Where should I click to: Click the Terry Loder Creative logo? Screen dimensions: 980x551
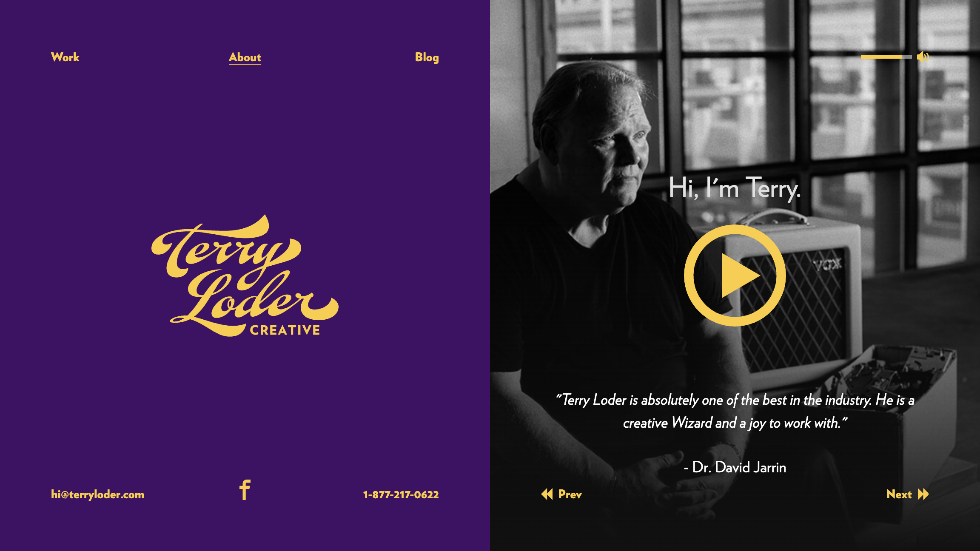tap(245, 275)
